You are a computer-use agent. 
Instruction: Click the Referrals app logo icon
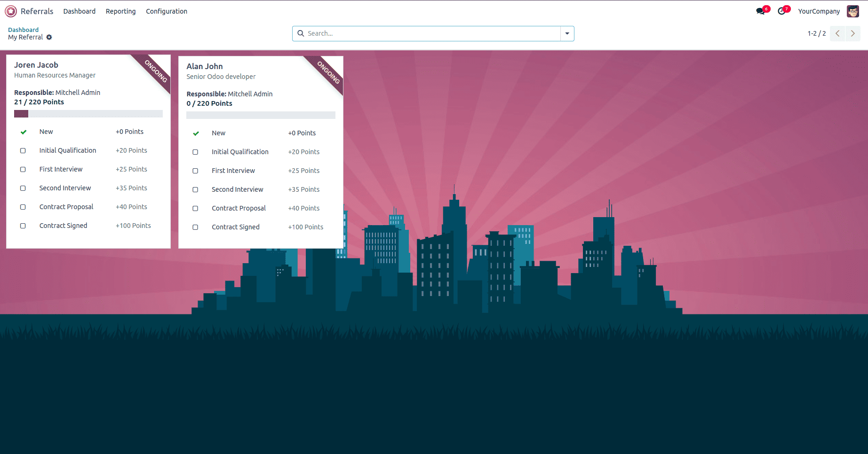(11, 11)
